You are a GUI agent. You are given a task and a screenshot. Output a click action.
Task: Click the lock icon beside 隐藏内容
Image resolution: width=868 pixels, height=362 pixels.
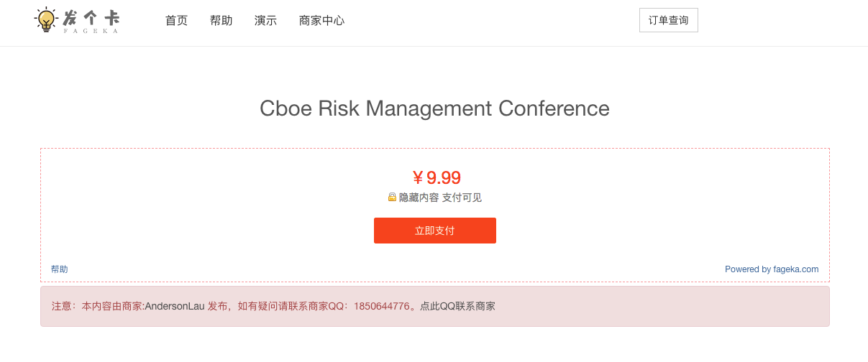392,197
